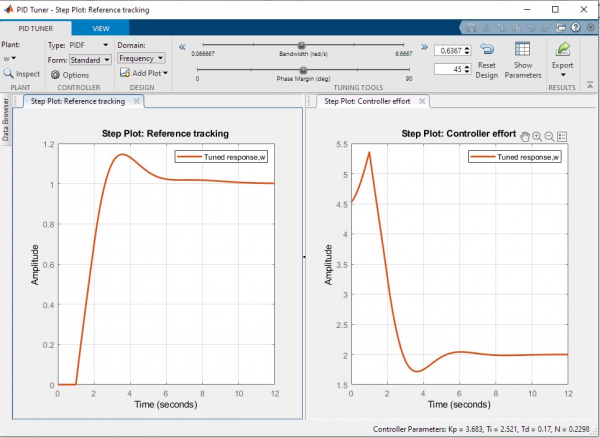The width and height of the screenshot is (600, 438).
Task: Open controller Options gear
Action: 55,75
